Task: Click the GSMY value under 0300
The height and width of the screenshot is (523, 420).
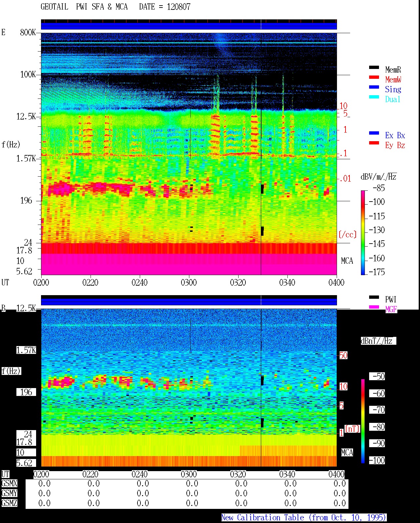Action: 192,493
